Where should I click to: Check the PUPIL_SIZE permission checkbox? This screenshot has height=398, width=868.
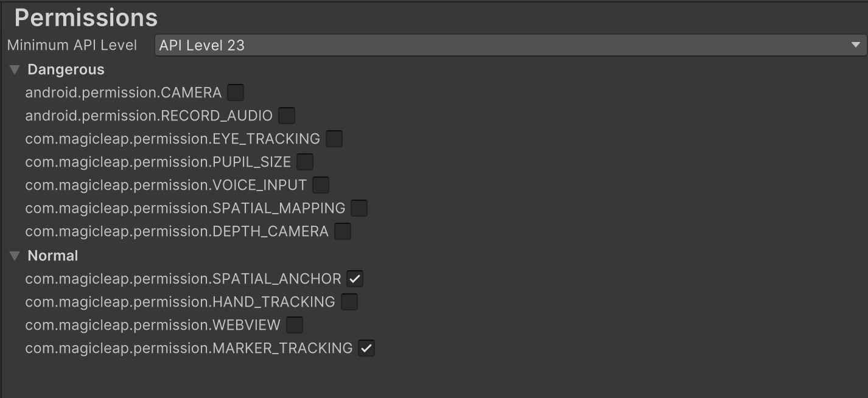(304, 161)
